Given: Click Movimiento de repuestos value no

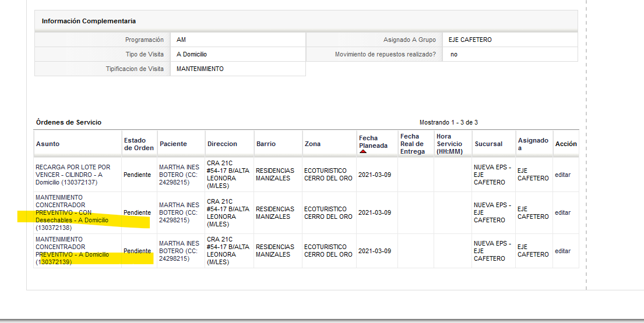Looking at the screenshot, I should (454, 54).
